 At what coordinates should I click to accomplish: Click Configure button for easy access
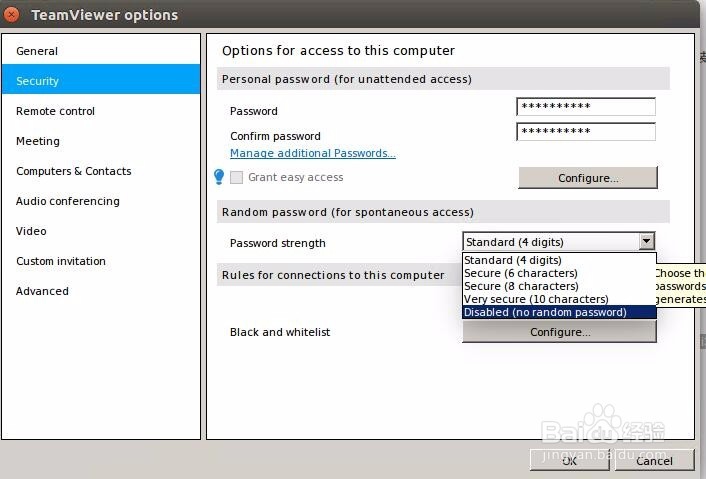pyautogui.click(x=588, y=178)
